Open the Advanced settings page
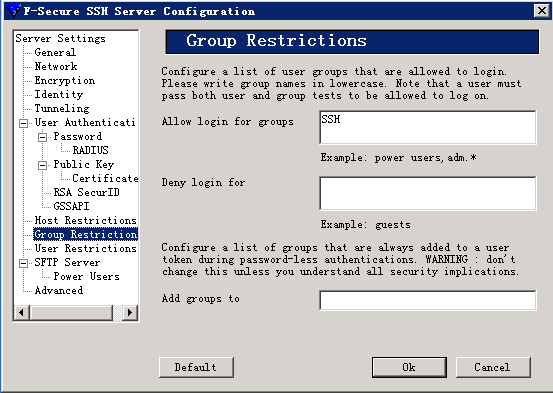 59,290
